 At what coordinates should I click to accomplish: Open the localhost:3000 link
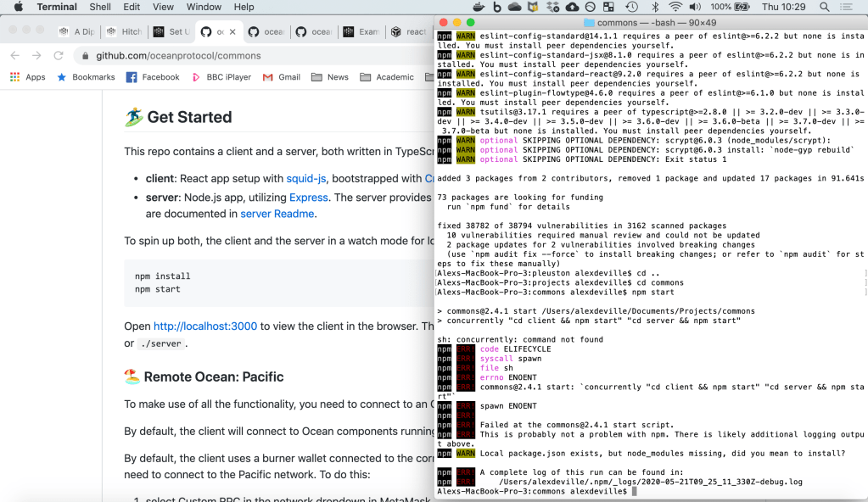(x=206, y=326)
